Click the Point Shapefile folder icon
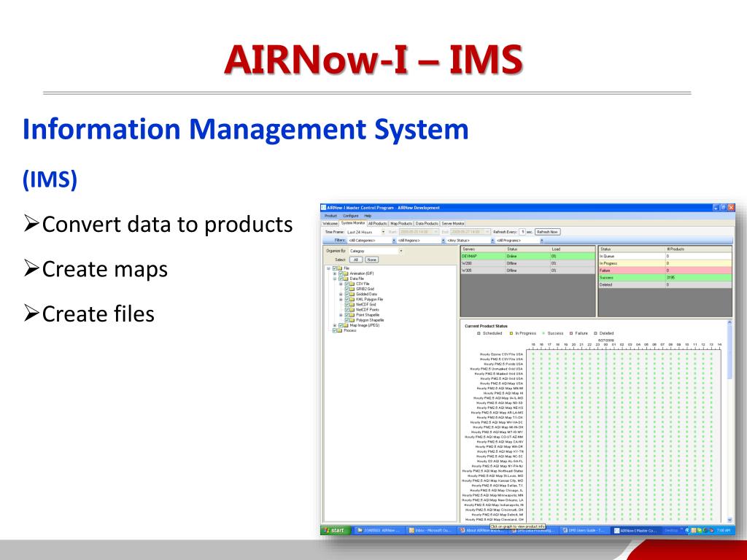This screenshot has height=560, width=747. coord(352,315)
